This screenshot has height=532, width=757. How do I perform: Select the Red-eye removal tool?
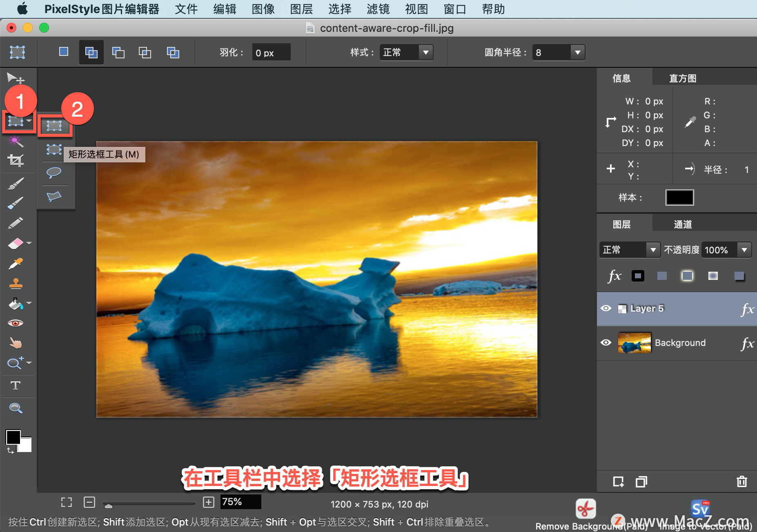16,323
